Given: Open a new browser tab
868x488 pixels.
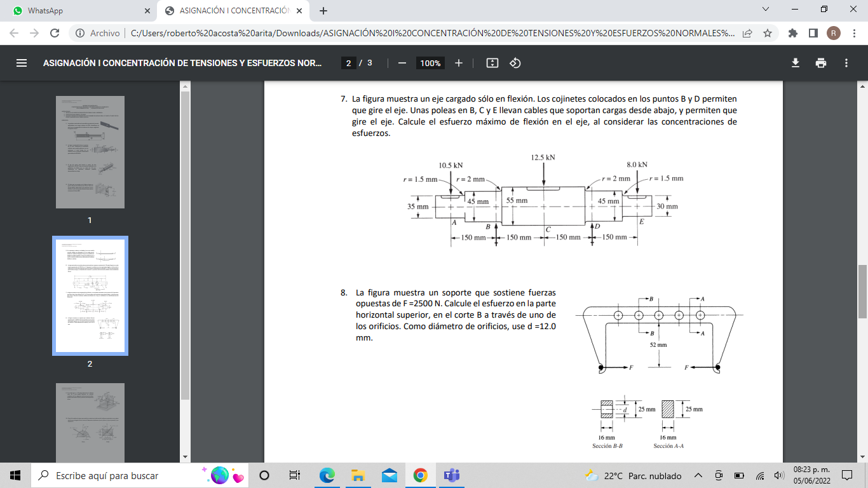Looking at the screenshot, I should pos(323,11).
